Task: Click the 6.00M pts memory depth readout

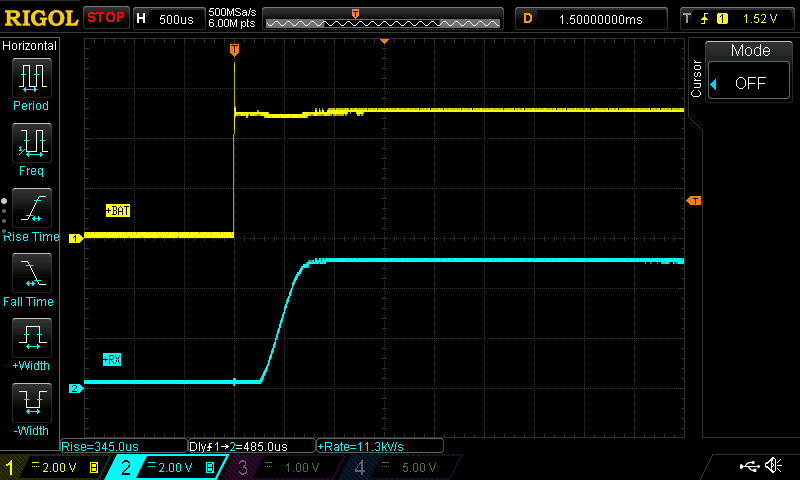Action: click(x=232, y=23)
